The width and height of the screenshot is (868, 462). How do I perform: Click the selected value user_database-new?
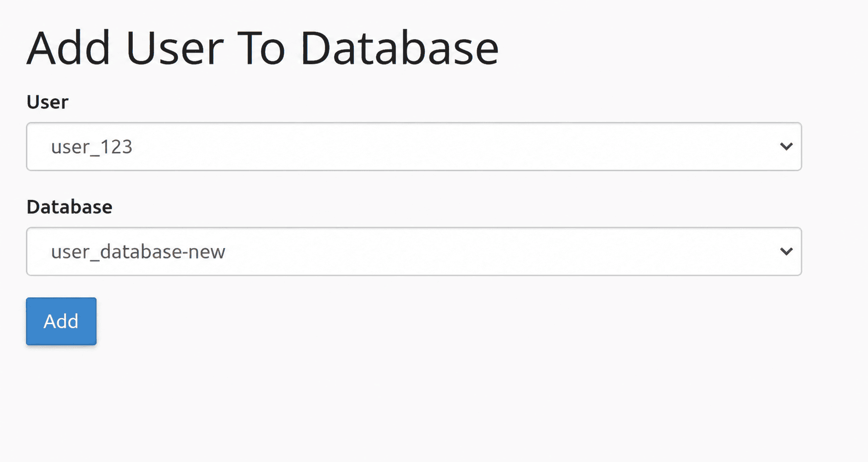pos(138,251)
